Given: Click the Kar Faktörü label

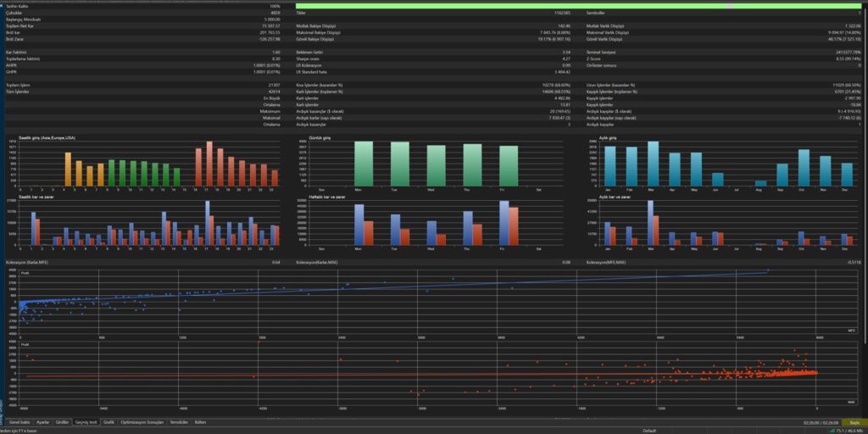Looking at the screenshot, I should [x=15, y=52].
